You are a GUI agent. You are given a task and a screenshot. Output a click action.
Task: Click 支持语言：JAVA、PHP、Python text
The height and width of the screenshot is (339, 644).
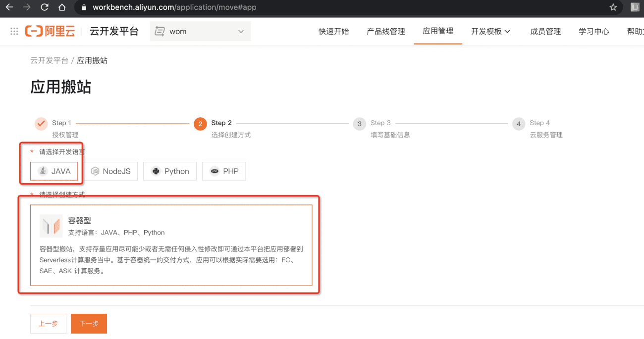[x=116, y=232]
